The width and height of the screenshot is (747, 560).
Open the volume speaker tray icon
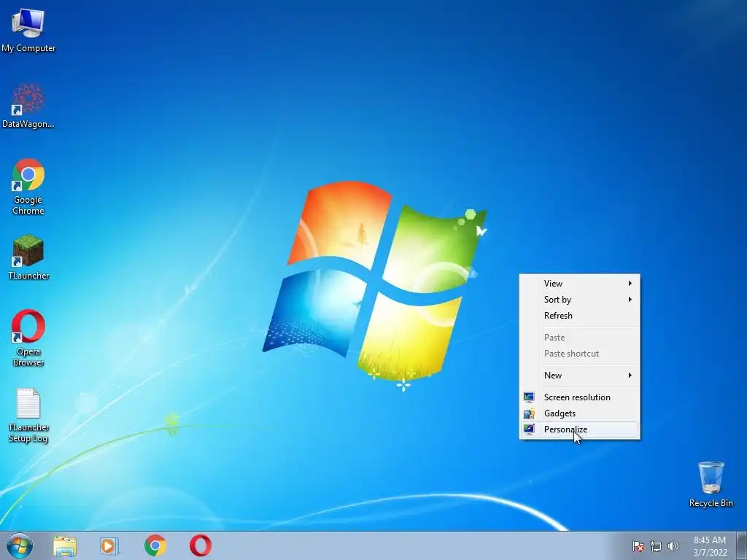pyautogui.click(x=673, y=546)
